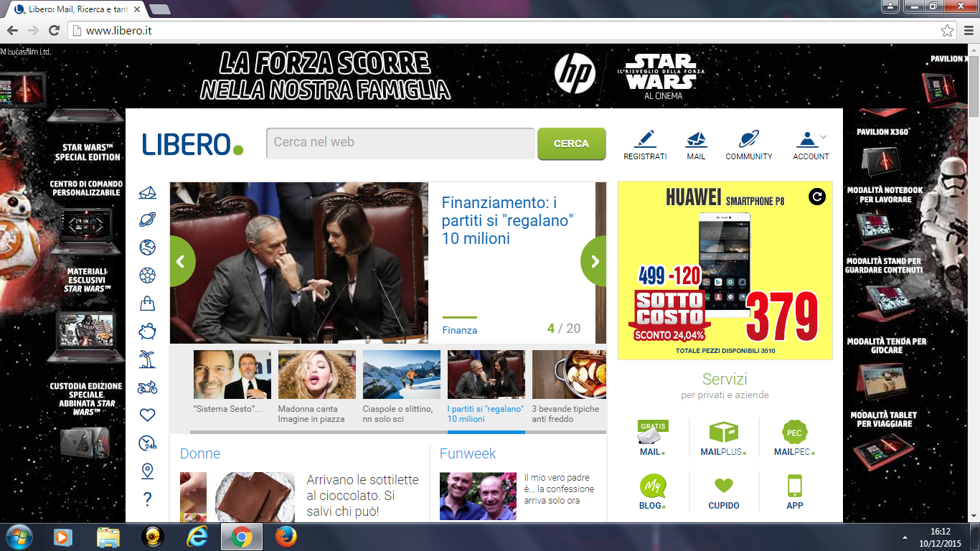
Task: Click the green Cerca search button
Action: 571,143
